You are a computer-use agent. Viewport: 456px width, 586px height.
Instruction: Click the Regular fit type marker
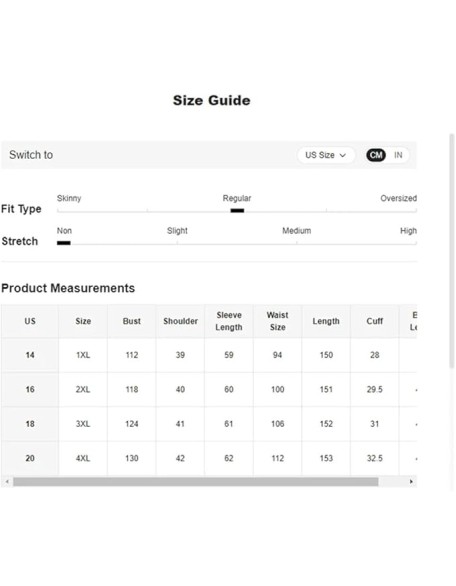[237, 210]
